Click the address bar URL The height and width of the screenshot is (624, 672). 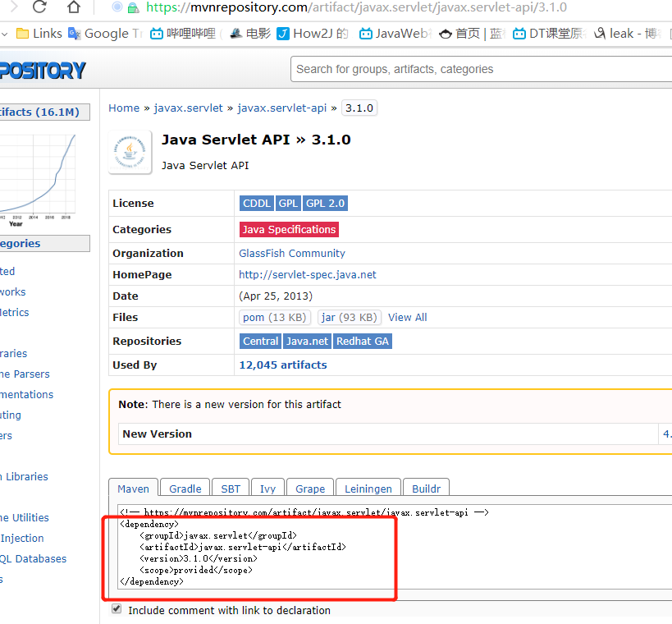click(x=357, y=7)
